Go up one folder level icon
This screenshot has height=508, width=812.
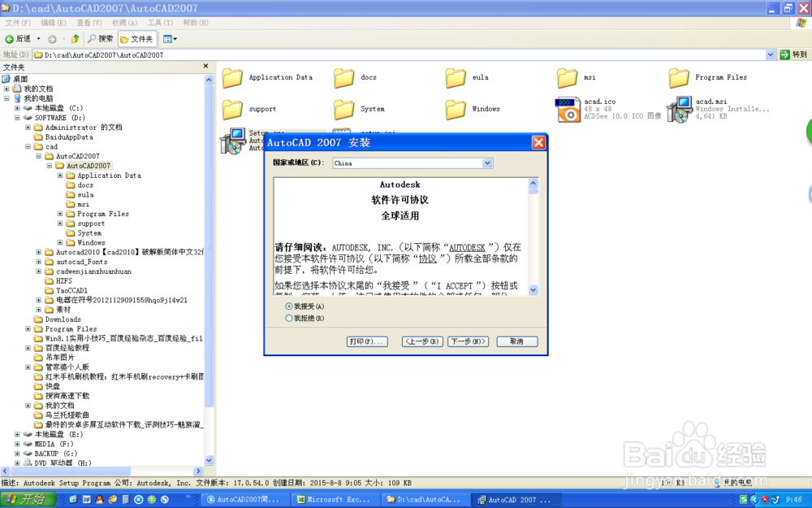click(x=75, y=39)
